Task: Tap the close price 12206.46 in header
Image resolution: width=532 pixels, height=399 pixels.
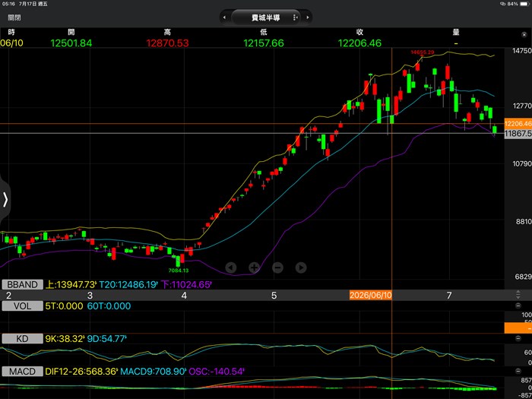Action: point(359,43)
